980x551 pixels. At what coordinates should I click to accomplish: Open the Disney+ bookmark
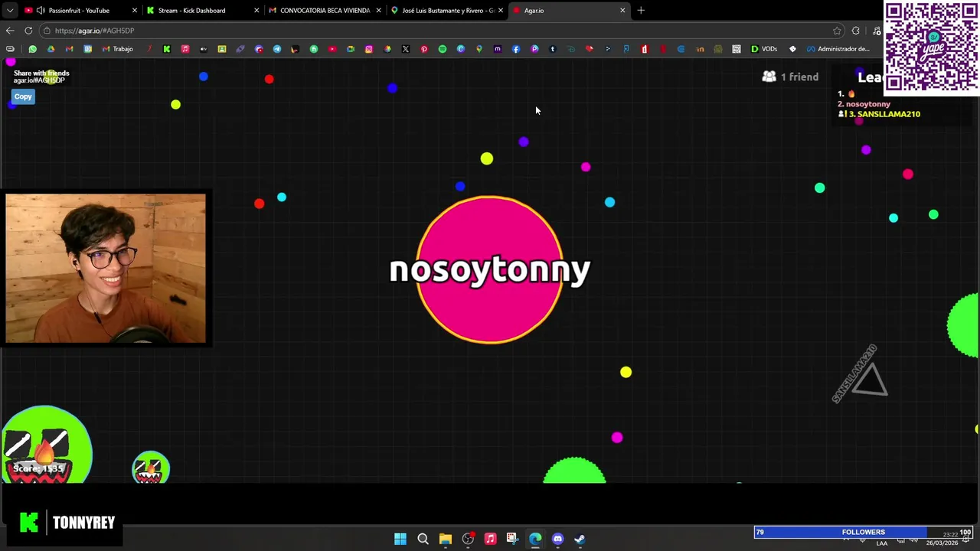point(571,49)
